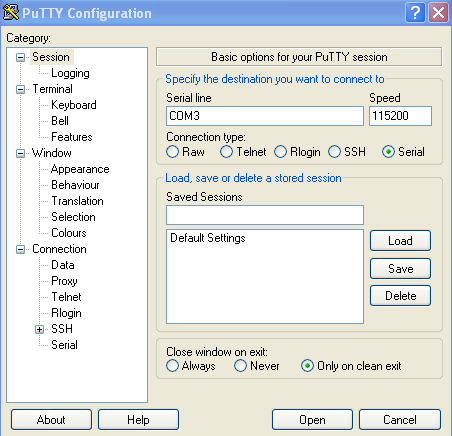The height and width of the screenshot is (436, 452).
Task: Select the Serial connection type radio button
Action: click(388, 152)
